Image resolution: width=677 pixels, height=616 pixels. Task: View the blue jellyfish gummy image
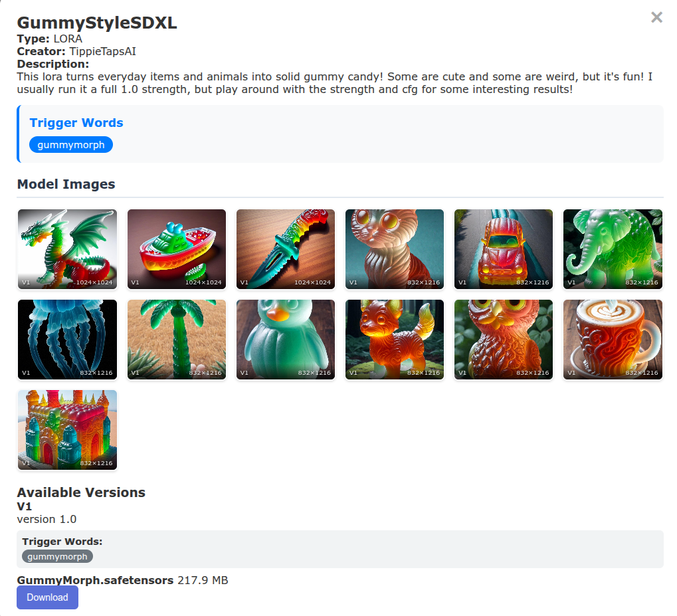(67, 340)
